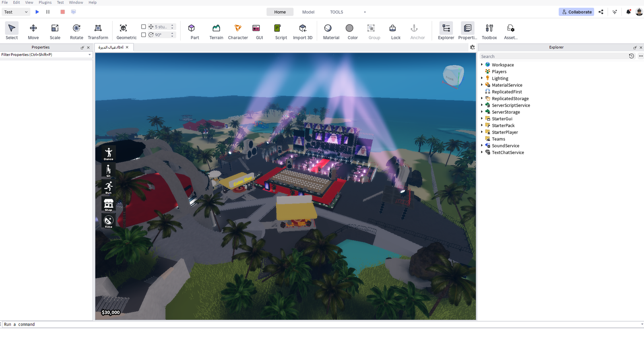Viewport: 644px width, 338px height.
Task: Click the Explorer search field
Action: [x=553, y=56]
